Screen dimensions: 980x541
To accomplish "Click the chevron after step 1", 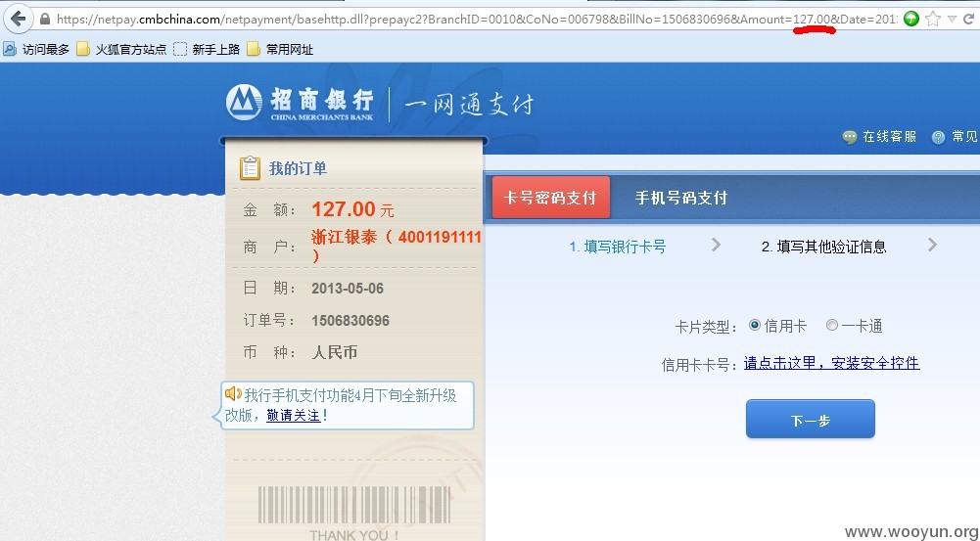I will 717,245.
